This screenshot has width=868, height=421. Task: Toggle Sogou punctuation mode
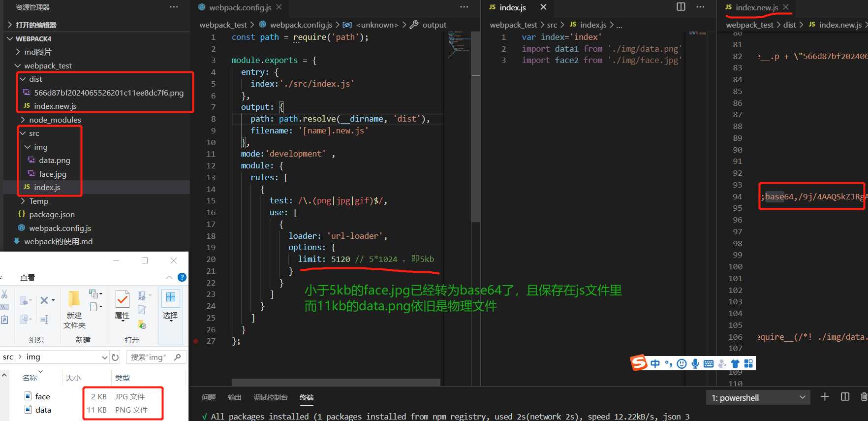668,364
